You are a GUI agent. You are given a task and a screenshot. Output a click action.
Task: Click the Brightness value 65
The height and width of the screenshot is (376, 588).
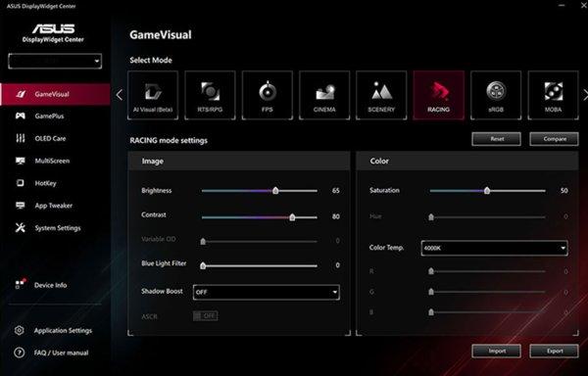[335, 191]
